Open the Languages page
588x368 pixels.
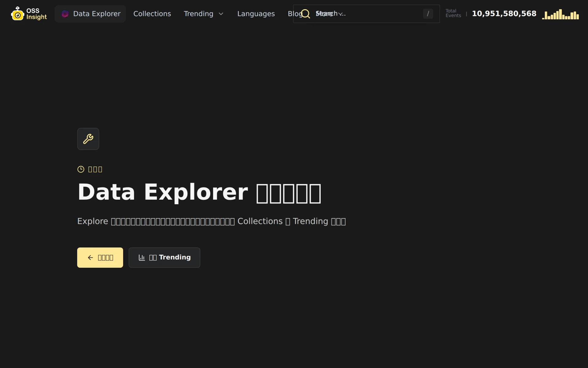tap(256, 14)
